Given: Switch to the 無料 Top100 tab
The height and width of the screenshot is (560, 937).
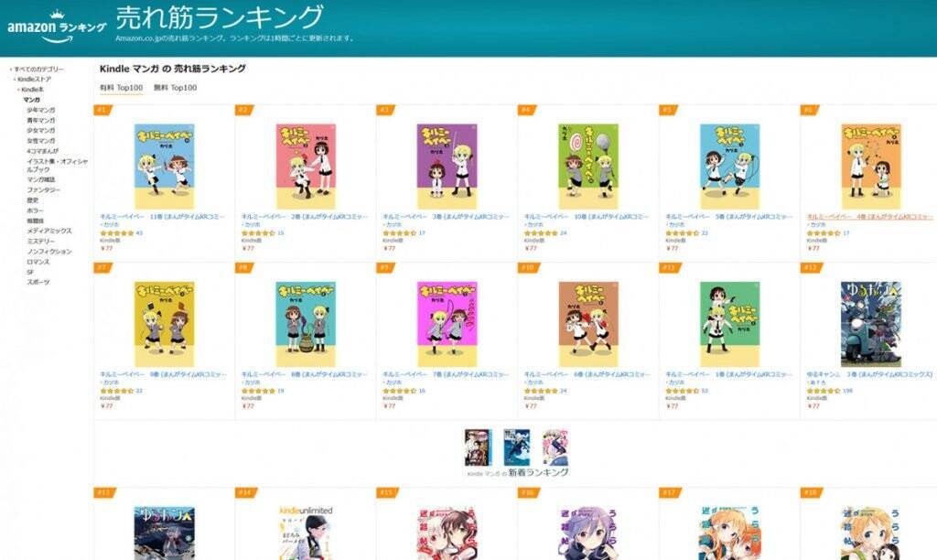Looking at the screenshot, I should click(175, 88).
